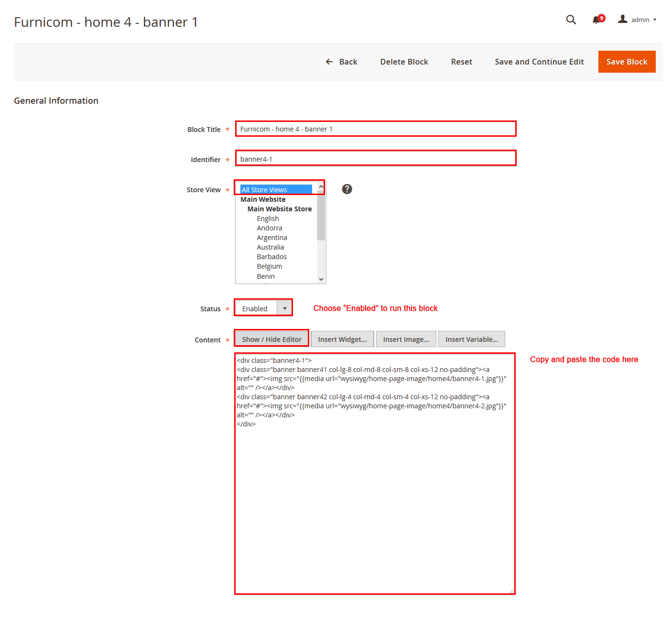This screenshot has height=623, width=672.
Task: Click the store view list scrollbar thumb
Action: tap(321, 216)
